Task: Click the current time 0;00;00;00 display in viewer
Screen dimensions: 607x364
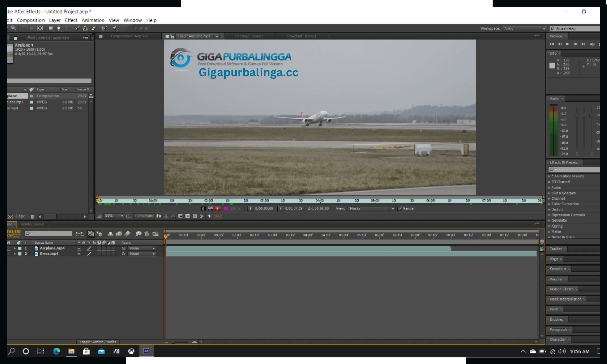Action: [x=144, y=216]
